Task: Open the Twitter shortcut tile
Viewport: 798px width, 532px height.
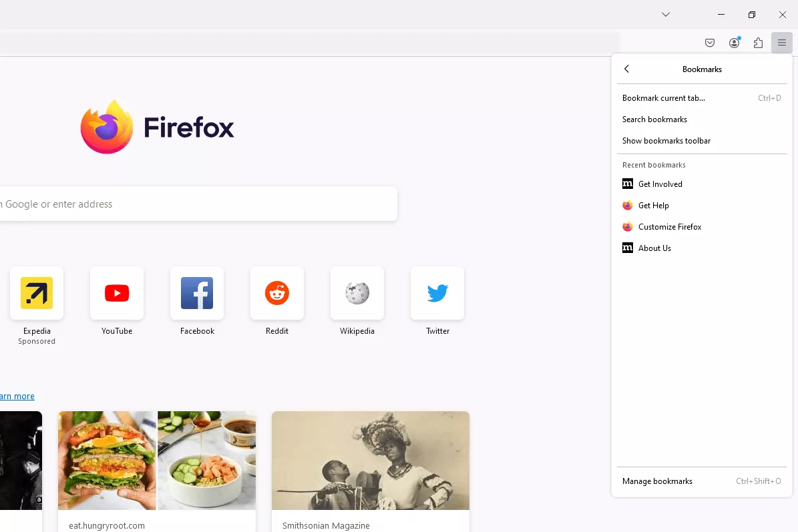Action: [x=437, y=294]
